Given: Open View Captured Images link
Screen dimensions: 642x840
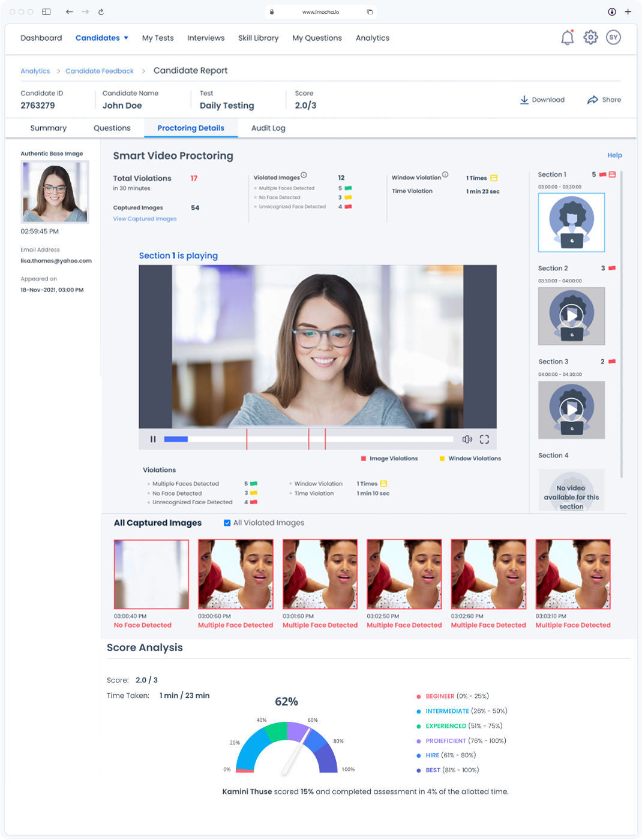Looking at the screenshot, I should pos(145,218).
